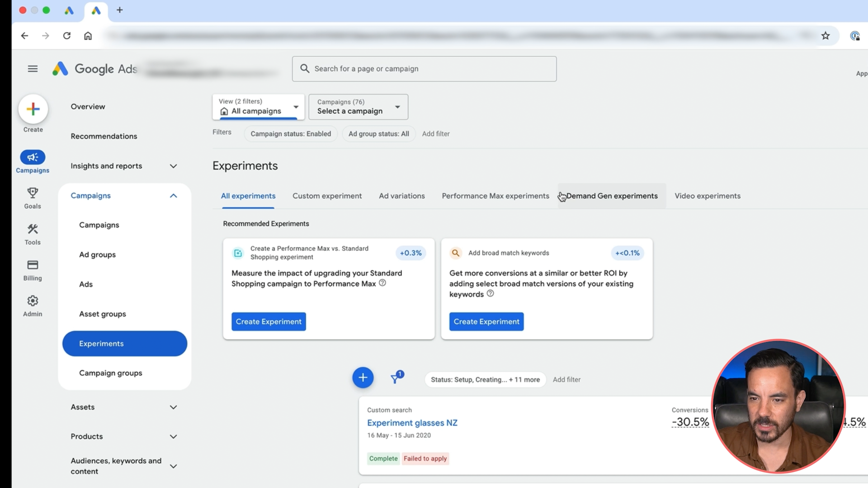Bookmark this page with star icon

click(x=826, y=36)
